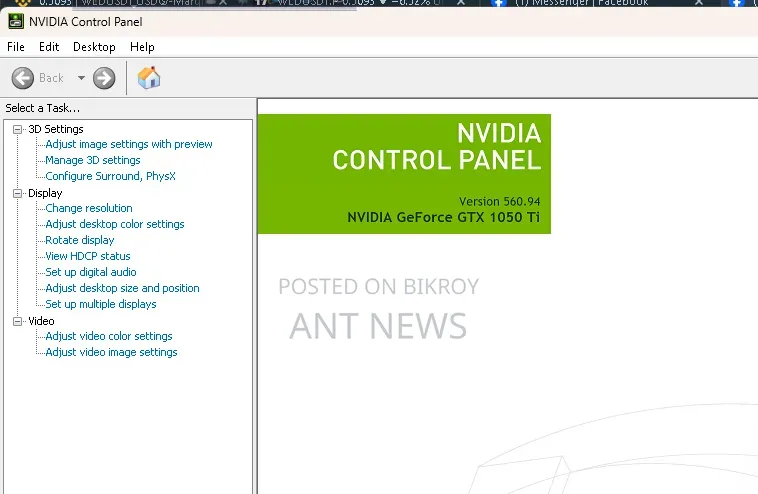Select Adjust video color settings

click(x=109, y=336)
